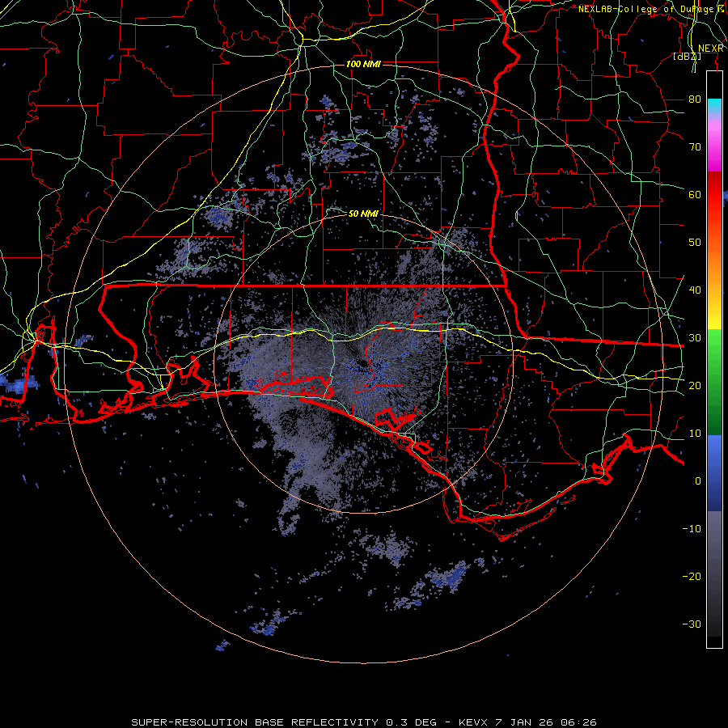The image size is (728, 728).
Task: Click the 20 value on the dBZ scale
Action: 695,385
